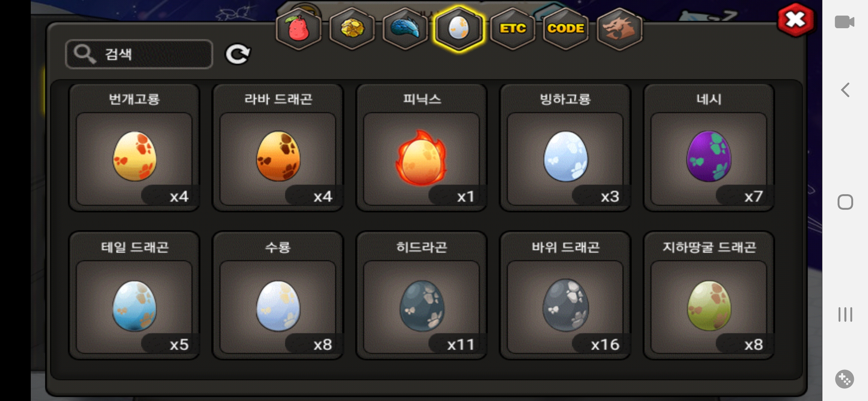The width and height of the screenshot is (868, 401).
Task: Switch to the CODE tab
Action: click(566, 29)
